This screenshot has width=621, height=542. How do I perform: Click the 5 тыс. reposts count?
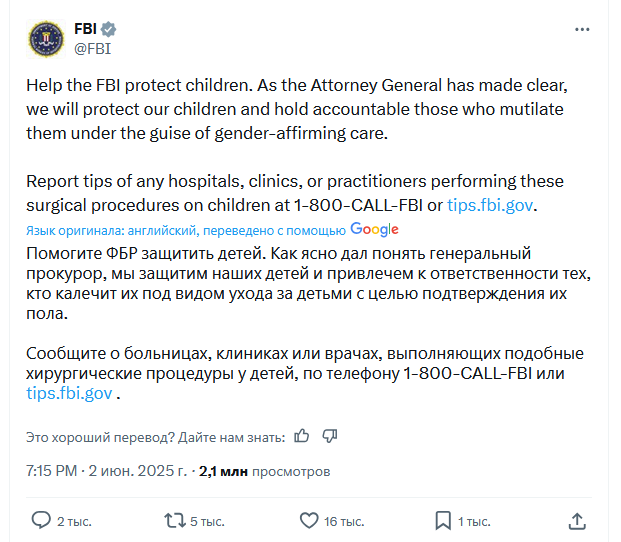pos(207,522)
